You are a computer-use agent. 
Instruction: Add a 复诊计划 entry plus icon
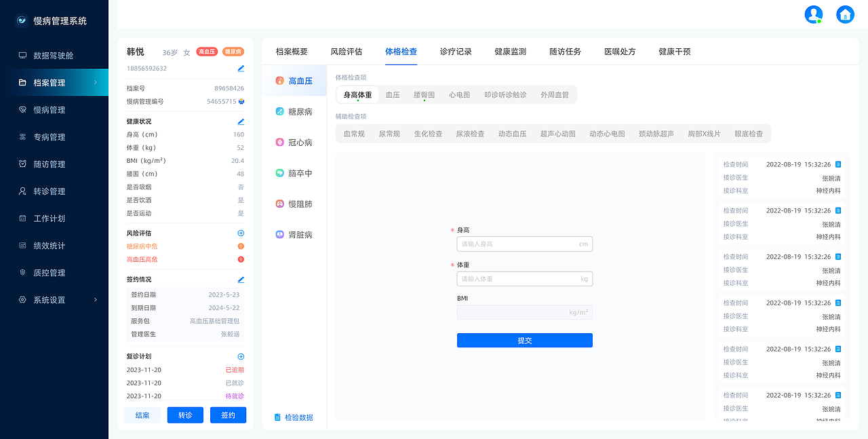pos(241,356)
